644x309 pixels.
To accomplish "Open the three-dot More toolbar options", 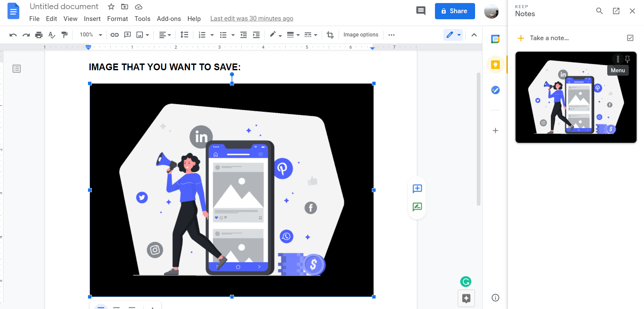I will coord(391,35).
